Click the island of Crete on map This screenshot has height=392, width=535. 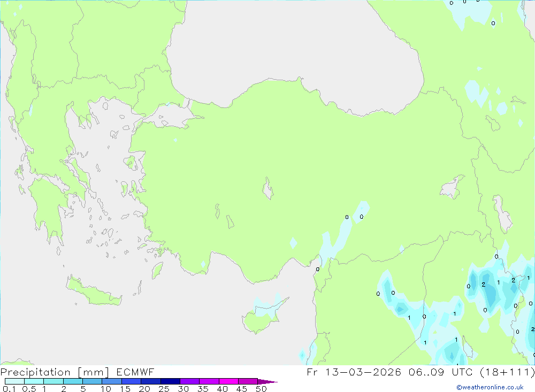pyautogui.click(x=94, y=291)
